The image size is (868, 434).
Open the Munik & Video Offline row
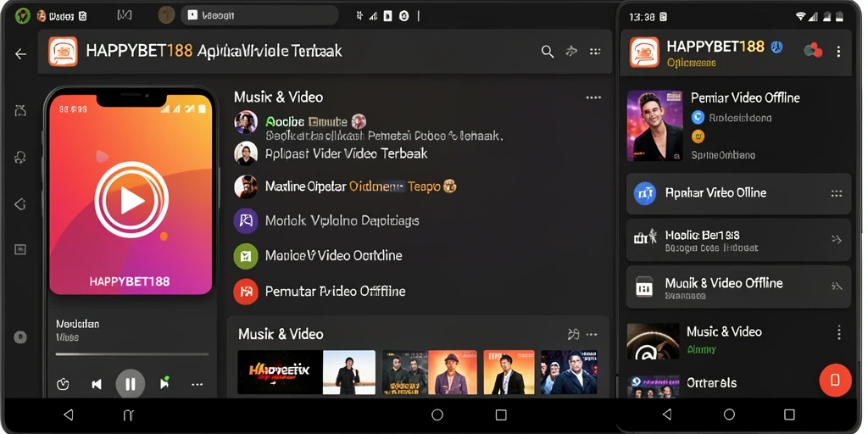(x=738, y=287)
